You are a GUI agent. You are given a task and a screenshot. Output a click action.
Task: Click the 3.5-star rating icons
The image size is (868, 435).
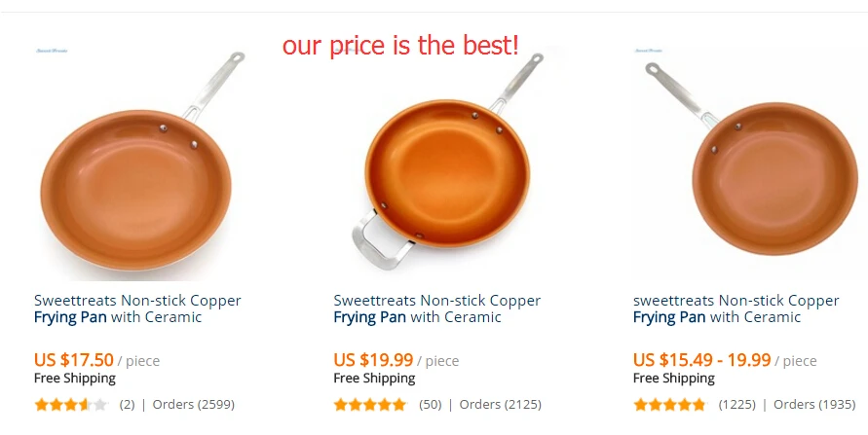point(71,404)
